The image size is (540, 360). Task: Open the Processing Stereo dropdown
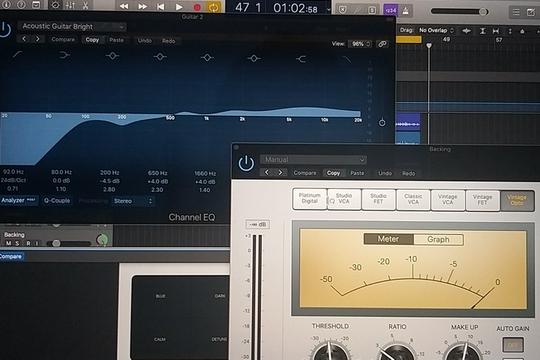133,201
